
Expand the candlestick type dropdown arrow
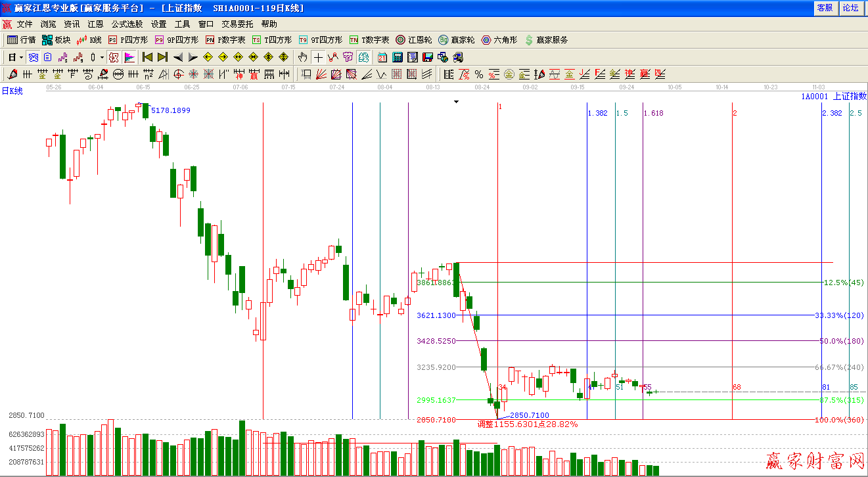click(x=102, y=57)
